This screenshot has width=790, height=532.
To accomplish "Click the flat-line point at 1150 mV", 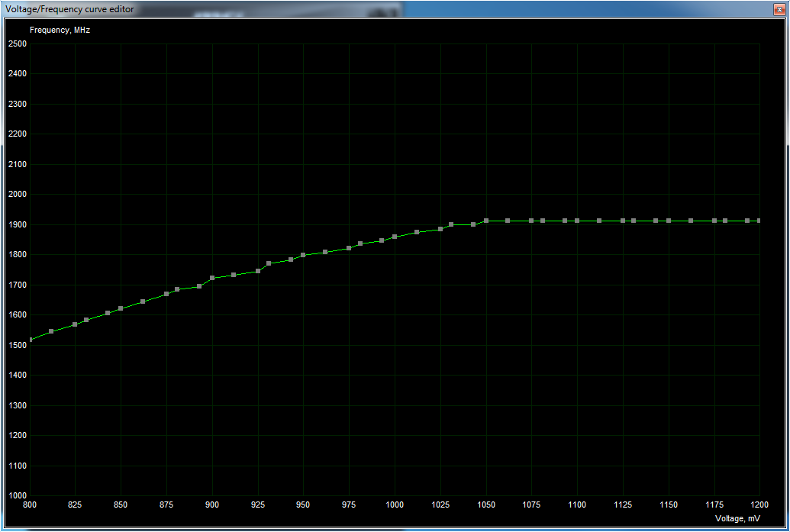I will click(669, 221).
